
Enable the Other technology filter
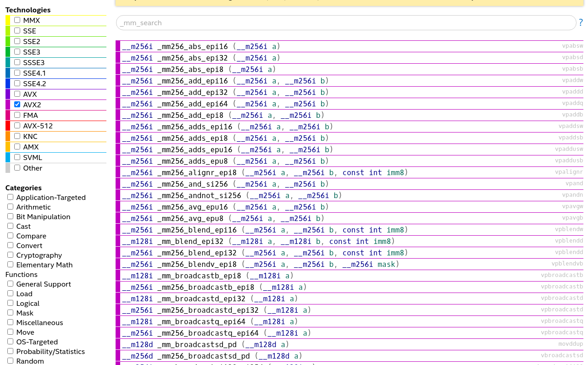tap(17, 167)
